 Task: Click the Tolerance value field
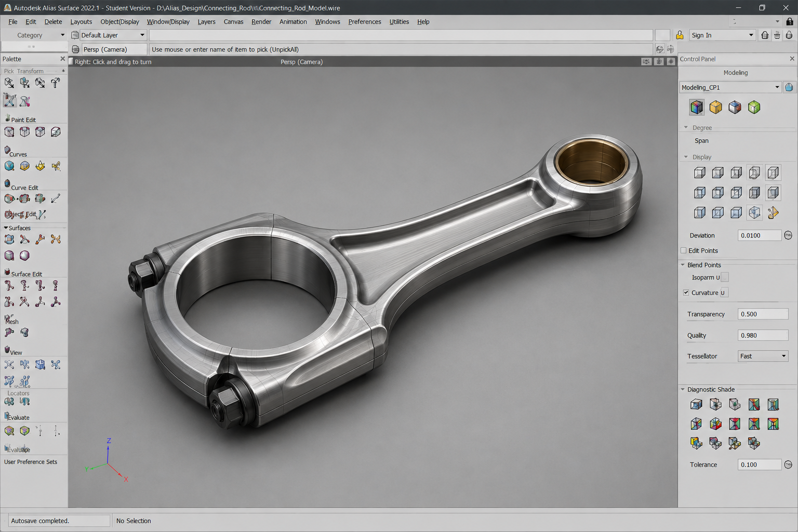[760, 464]
